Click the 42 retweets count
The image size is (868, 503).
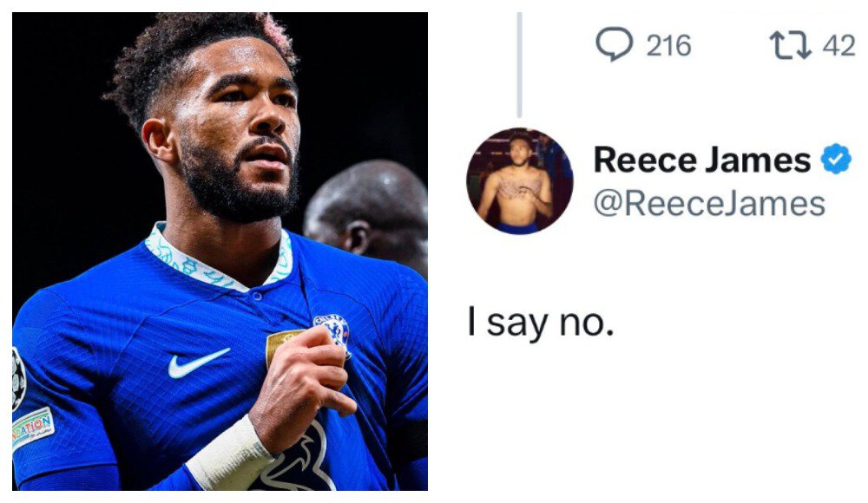[838, 45]
